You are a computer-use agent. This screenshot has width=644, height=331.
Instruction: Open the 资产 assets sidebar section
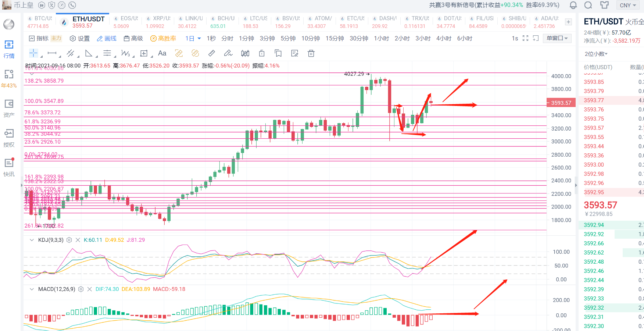[x=9, y=109]
